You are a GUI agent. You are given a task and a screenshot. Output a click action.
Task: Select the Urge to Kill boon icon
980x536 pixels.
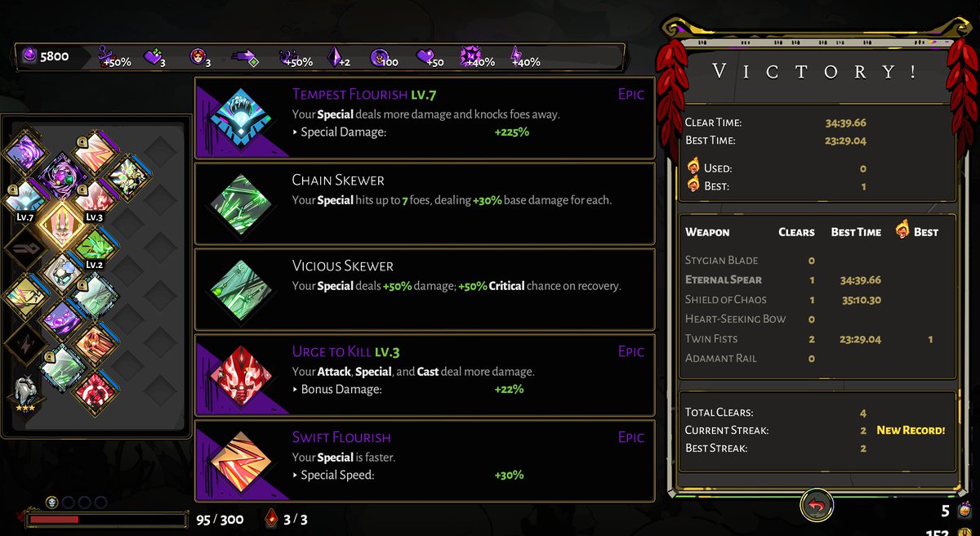241,376
